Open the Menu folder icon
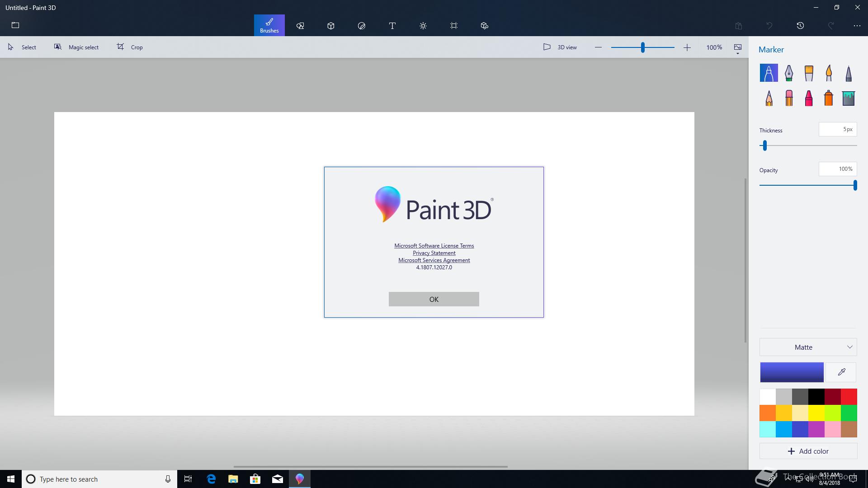 coord(15,25)
